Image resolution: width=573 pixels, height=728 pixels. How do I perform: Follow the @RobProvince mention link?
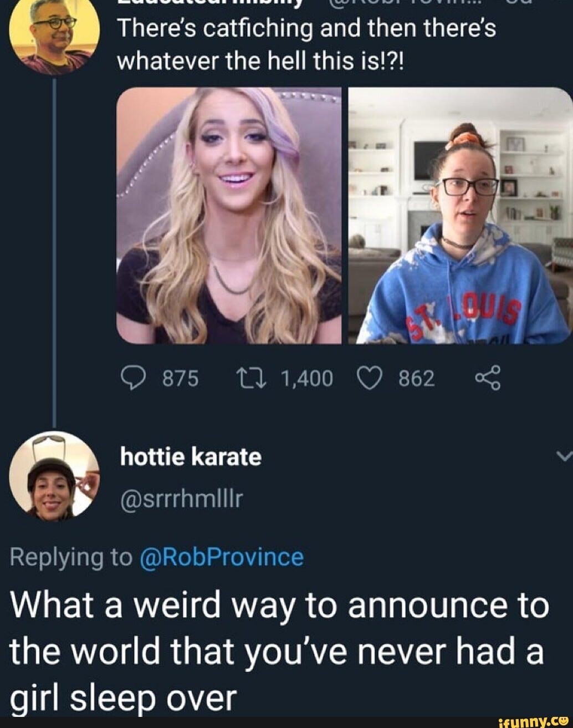[x=222, y=557]
